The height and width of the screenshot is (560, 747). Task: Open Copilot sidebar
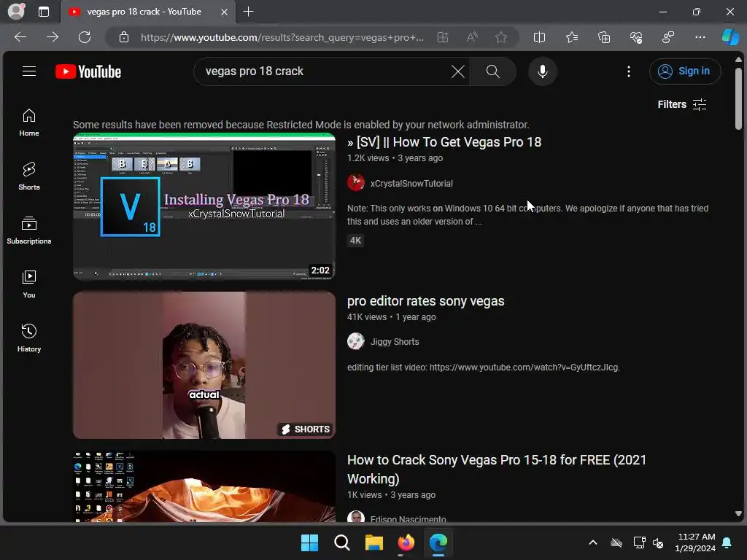[730, 37]
